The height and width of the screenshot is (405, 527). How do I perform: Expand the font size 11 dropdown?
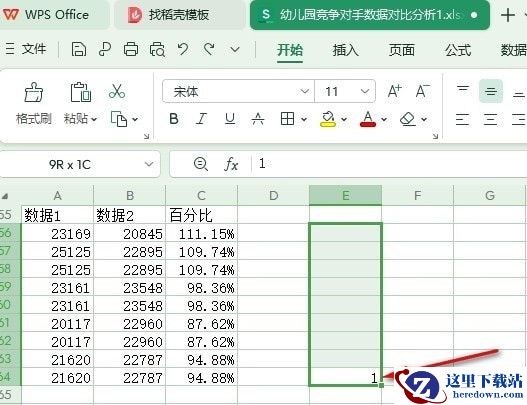(x=365, y=91)
